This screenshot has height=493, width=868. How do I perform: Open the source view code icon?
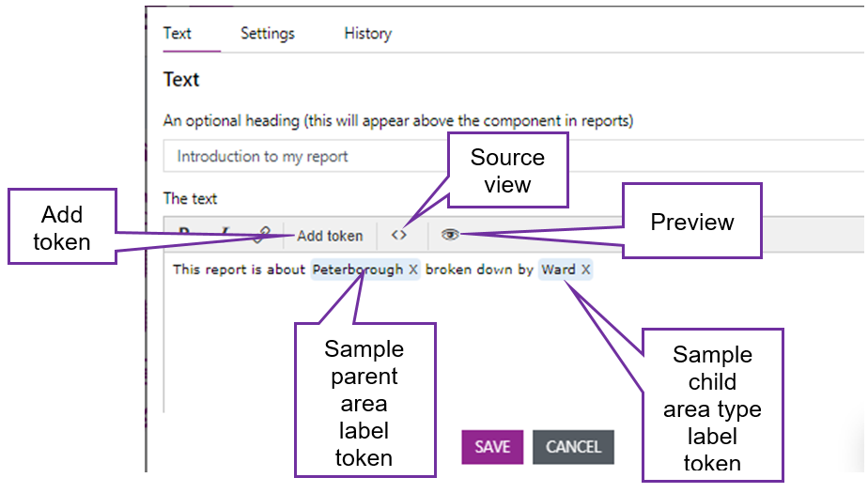click(398, 235)
